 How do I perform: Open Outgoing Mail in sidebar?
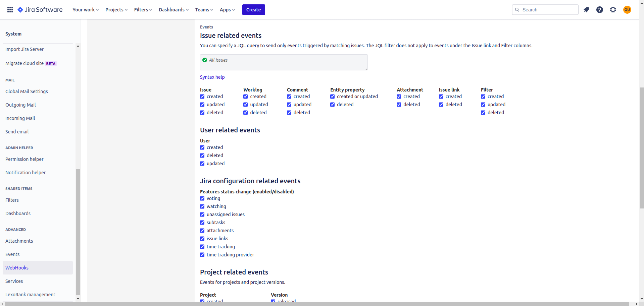point(20,105)
